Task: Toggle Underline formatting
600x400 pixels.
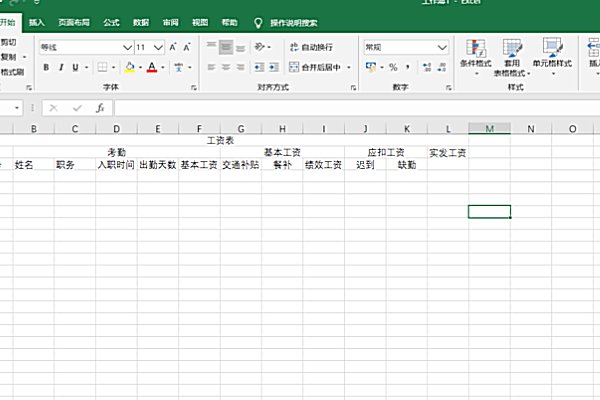Action: click(x=75, y=67)
